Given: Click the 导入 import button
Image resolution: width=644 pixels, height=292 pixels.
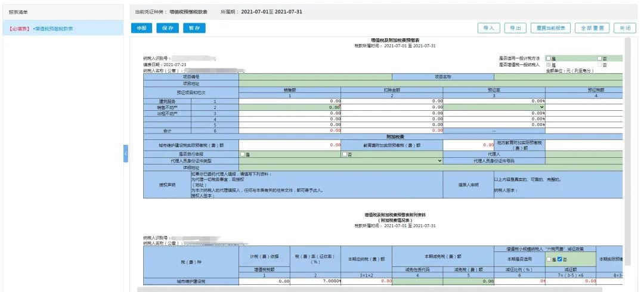Looking at the screenshot, I should 489,28.
